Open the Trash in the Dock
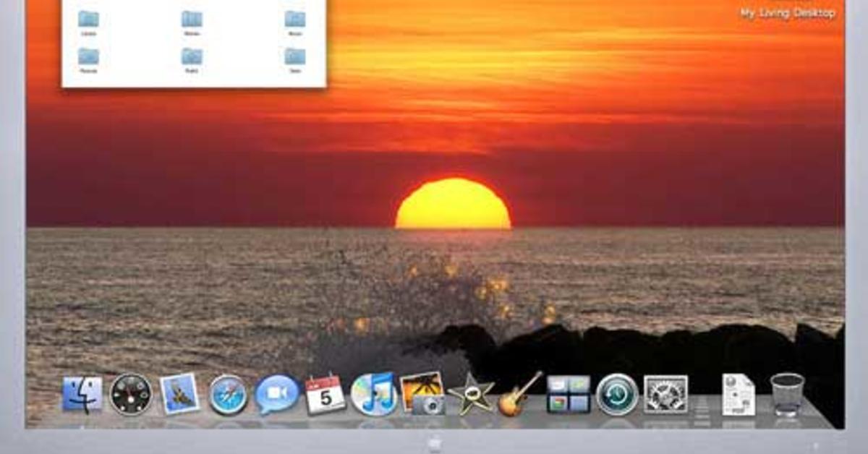 pos(787,394)
